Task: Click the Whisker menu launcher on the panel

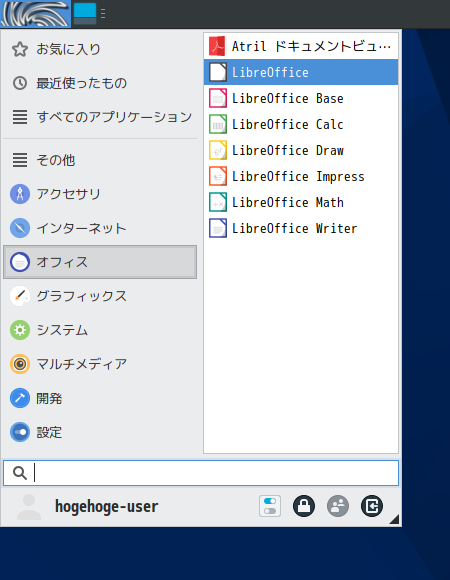Action: click(x=35, y=14)
